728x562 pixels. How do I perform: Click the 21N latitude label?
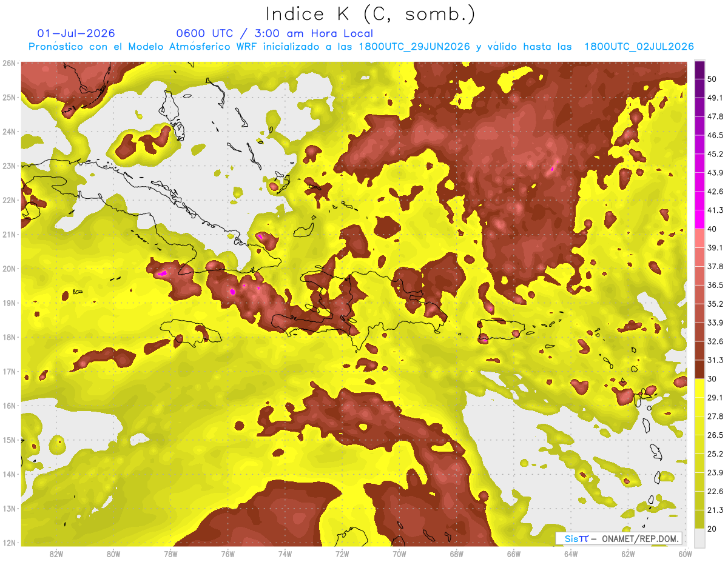pos(8,234)
